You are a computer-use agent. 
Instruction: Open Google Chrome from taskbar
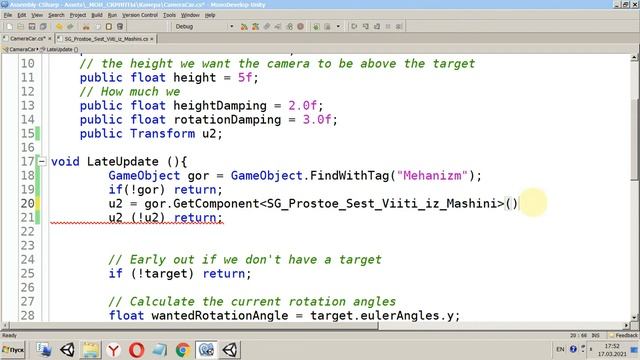183,350
